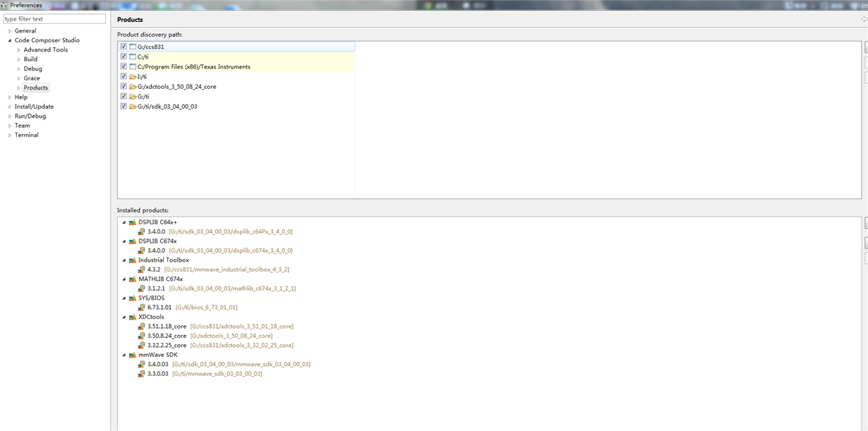Open the Help preferences page

[21, 97]
